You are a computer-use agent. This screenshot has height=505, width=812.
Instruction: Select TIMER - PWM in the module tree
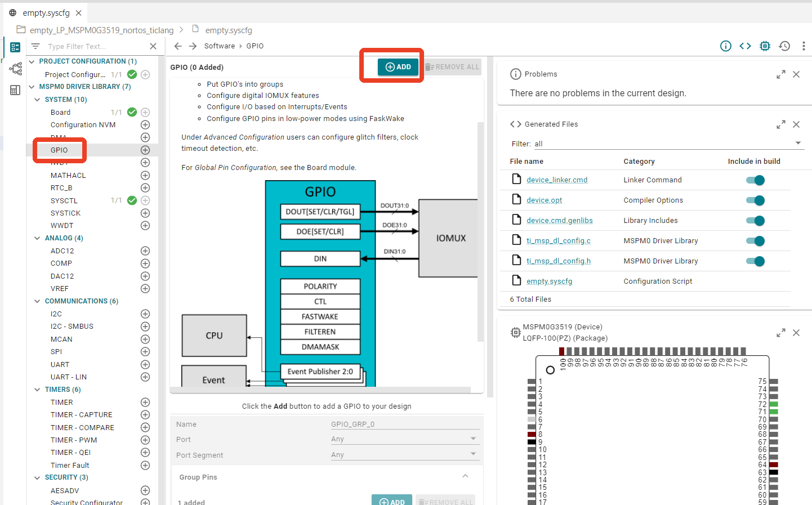coord(74,440)
